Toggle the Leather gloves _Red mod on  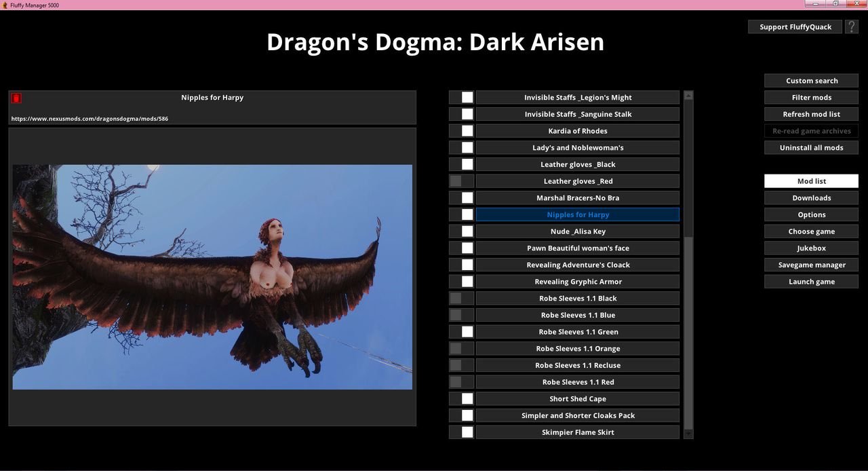[x=461, y=181]
